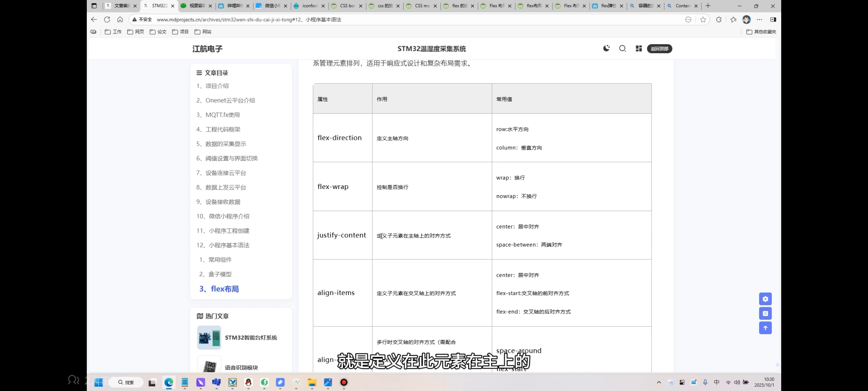
Task: Refresh the browser page
Action: coord(107,20)
